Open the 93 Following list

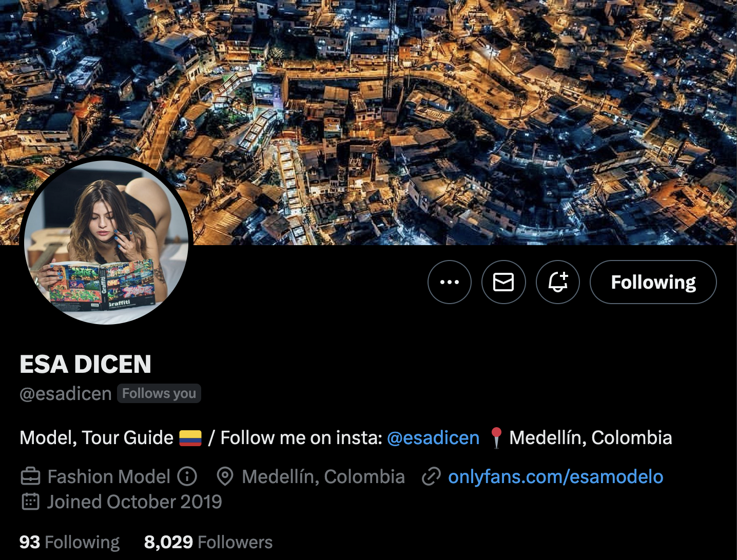click(69, 542)
